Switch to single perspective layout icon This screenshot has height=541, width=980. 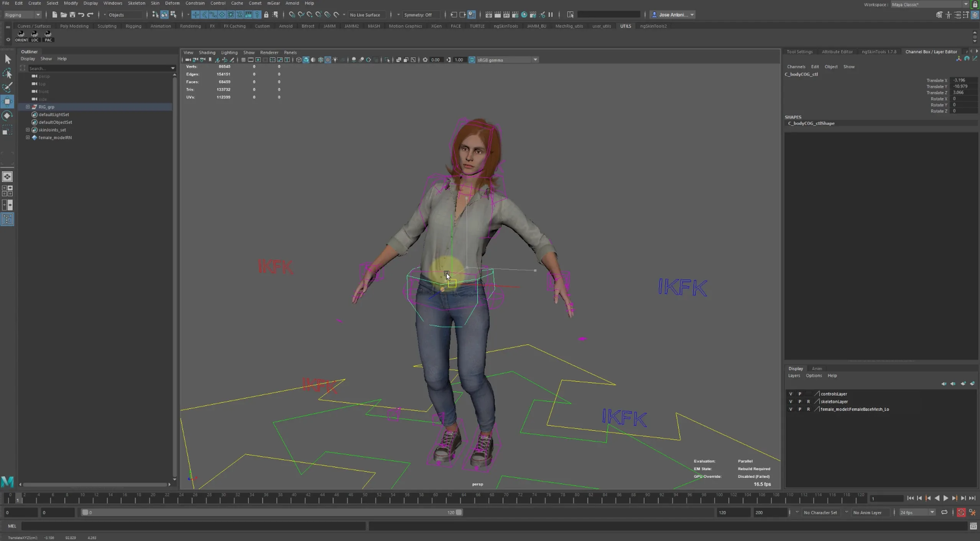pyautogui.click(x=7, y=176)
